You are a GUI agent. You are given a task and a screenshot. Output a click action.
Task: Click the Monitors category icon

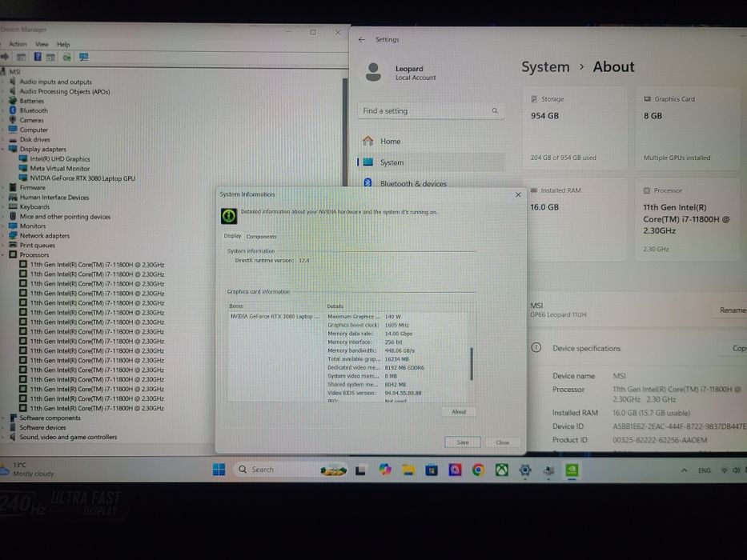pyautogui.click(x=13, y=226)
